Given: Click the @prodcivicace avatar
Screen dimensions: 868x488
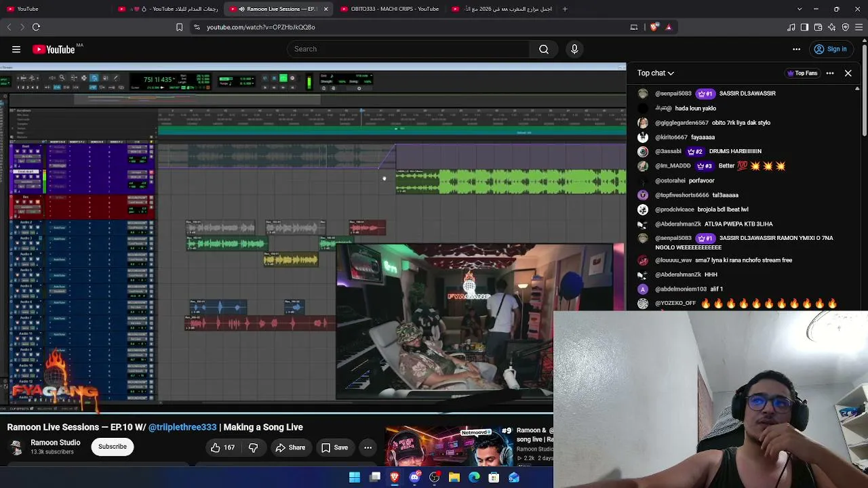Looking at the screenshot, I should [643, 209].
